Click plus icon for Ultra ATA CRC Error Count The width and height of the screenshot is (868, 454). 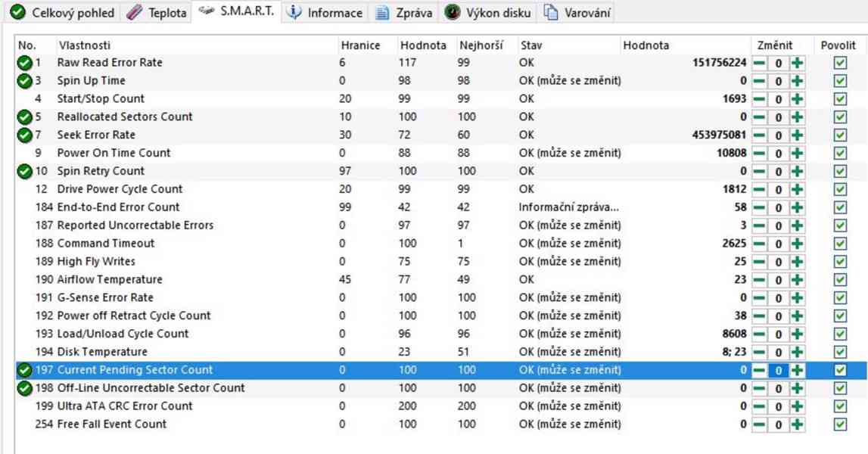point(797,407)
